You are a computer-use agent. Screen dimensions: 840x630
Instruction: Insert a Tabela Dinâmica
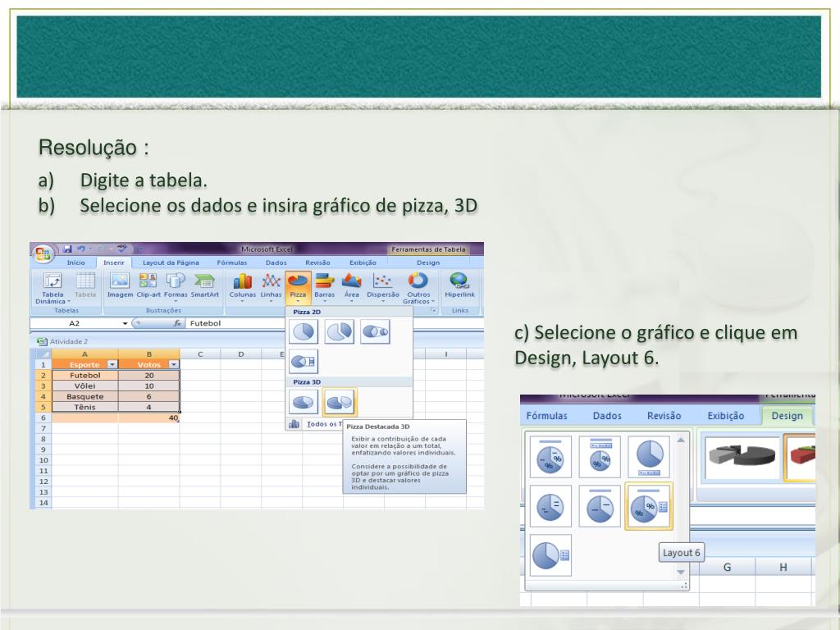coord(52,288)
